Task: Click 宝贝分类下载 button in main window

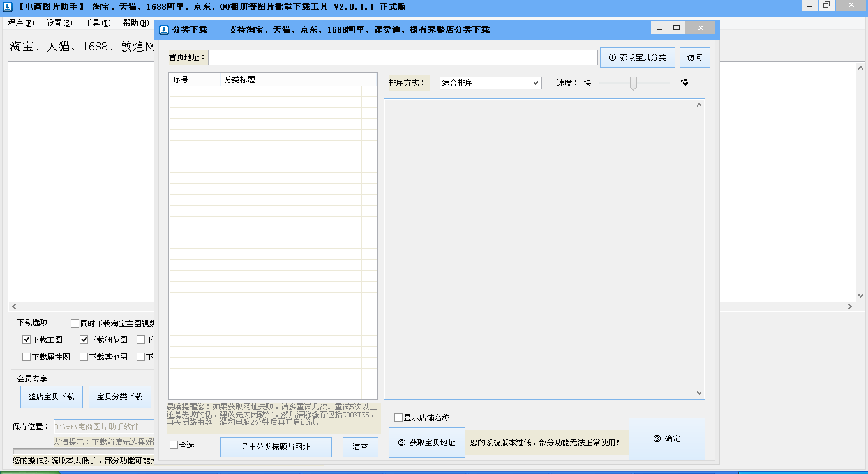Action: (120, 397)
